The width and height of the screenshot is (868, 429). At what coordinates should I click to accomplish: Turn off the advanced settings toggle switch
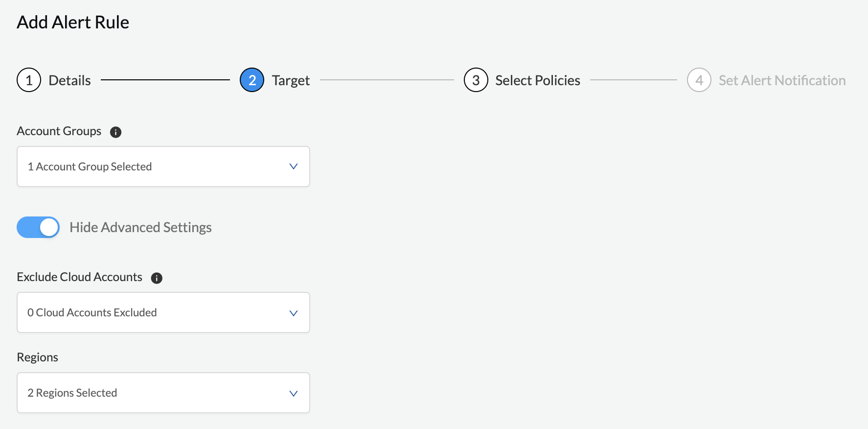[x=38, y=227]
